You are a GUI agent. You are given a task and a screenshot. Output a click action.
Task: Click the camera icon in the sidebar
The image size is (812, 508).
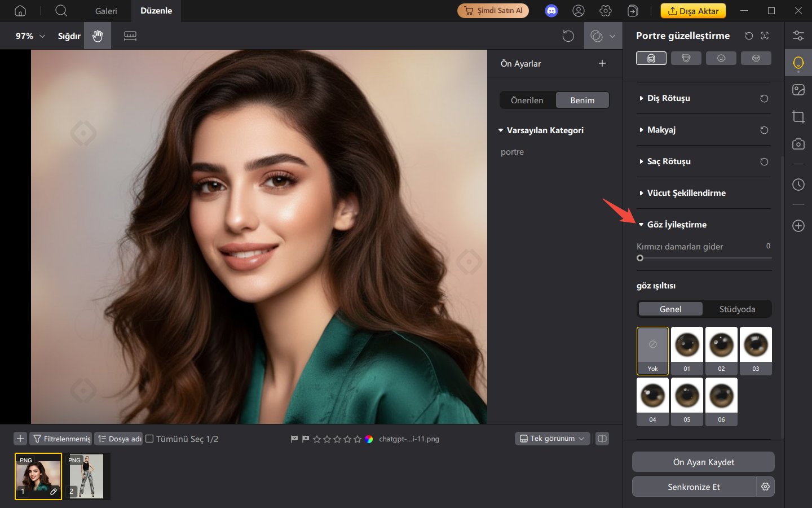(798, 144)
